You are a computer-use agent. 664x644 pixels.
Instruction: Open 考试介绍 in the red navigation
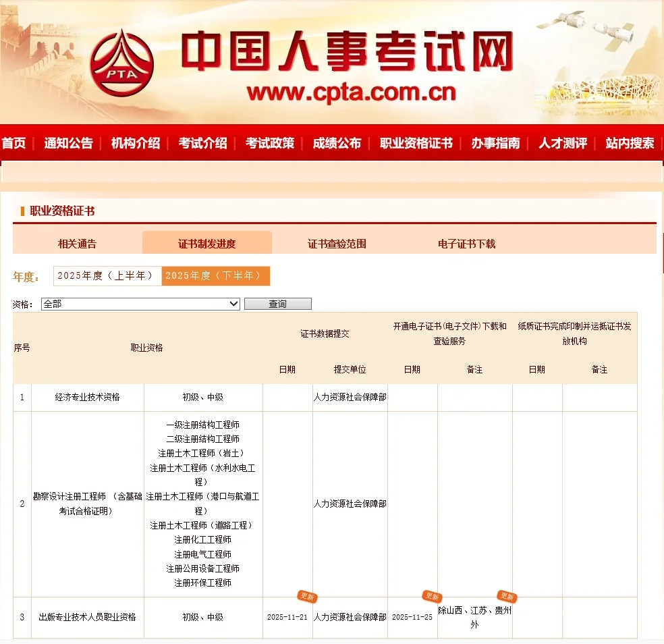pos(202,143)
